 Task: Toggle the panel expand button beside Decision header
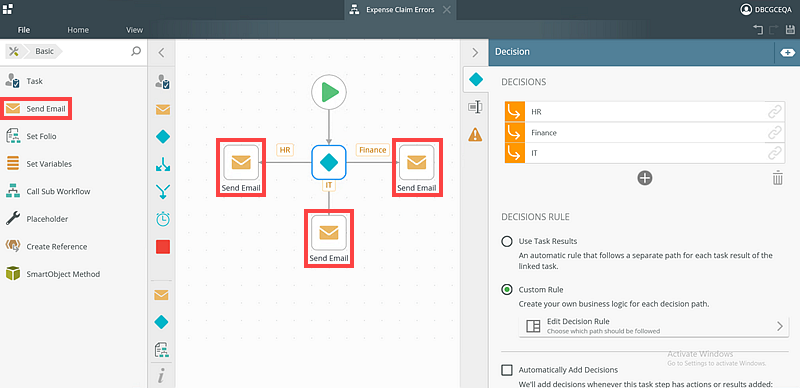787,53
